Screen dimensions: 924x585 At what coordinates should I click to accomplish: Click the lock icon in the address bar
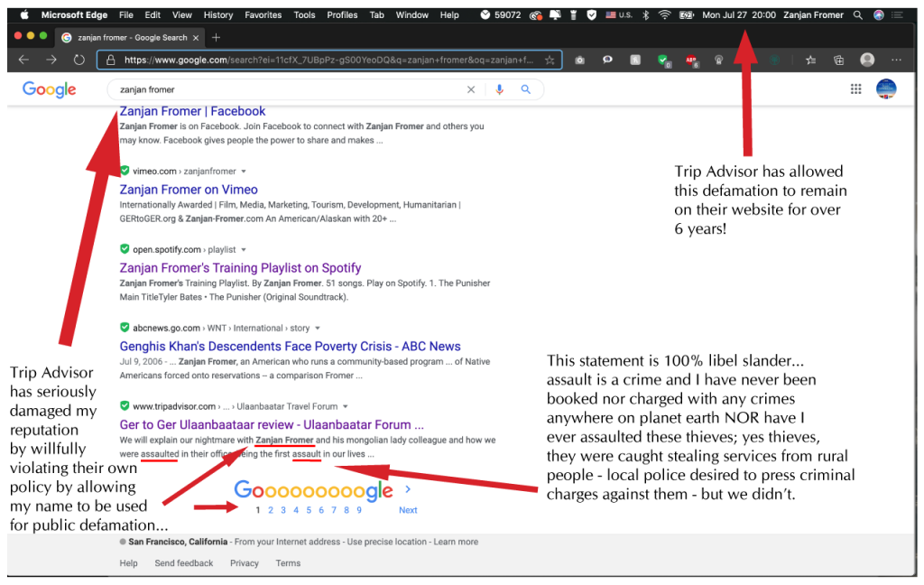tap(110, 60)
